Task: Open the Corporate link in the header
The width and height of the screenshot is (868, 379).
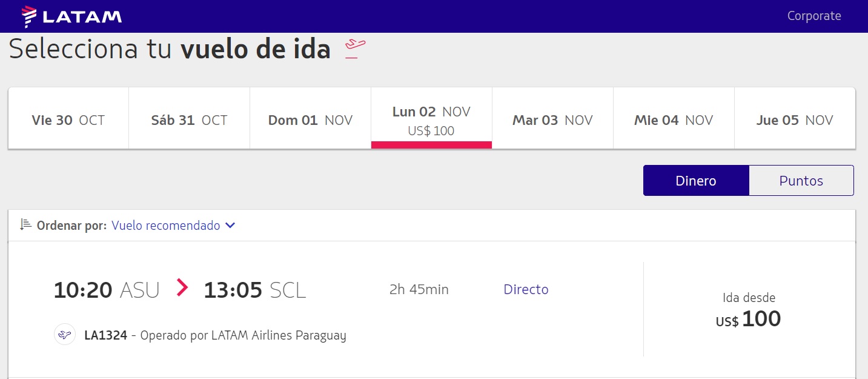Action: (x=814, y=16)
